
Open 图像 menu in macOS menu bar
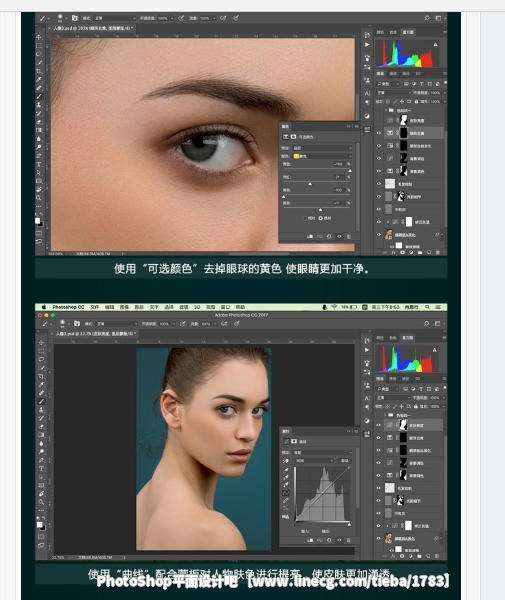tap(124, 307)
